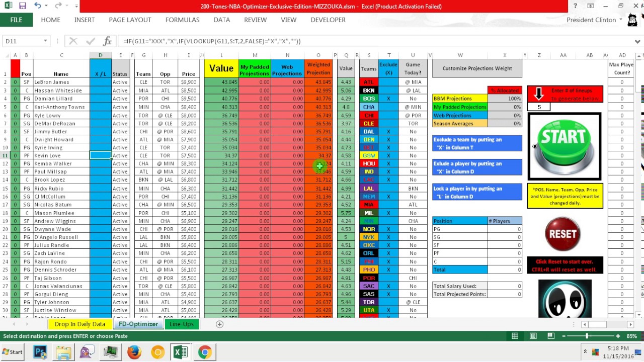Click the number of lineups field showing 5

click(x=539, y=107)
